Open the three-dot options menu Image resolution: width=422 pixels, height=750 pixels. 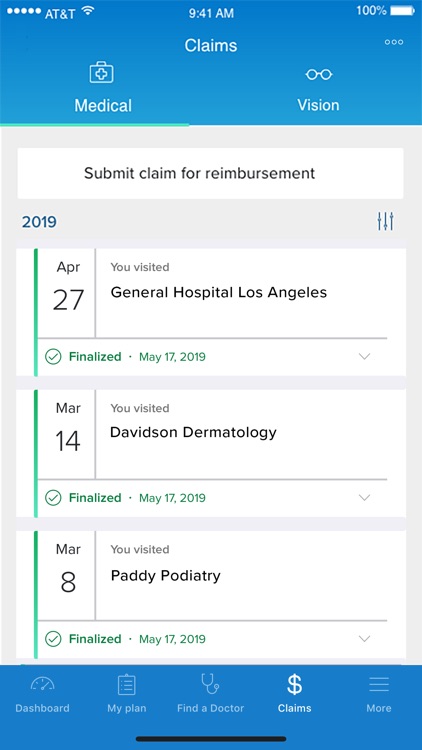tap(394, 42)
